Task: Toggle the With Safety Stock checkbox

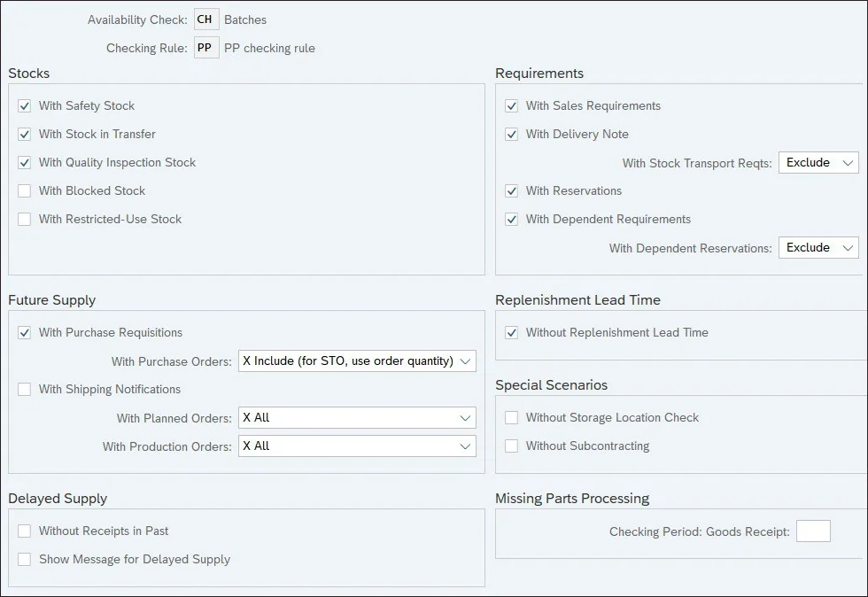Action: (x=24, y=106)
